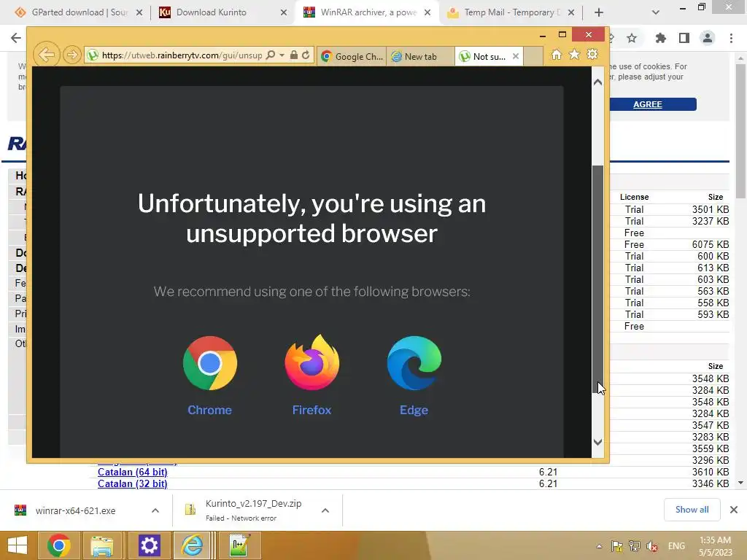Viewport: 747px width, 560px height.
Task: Click the ENG language indicator
Action: (676, 546)
